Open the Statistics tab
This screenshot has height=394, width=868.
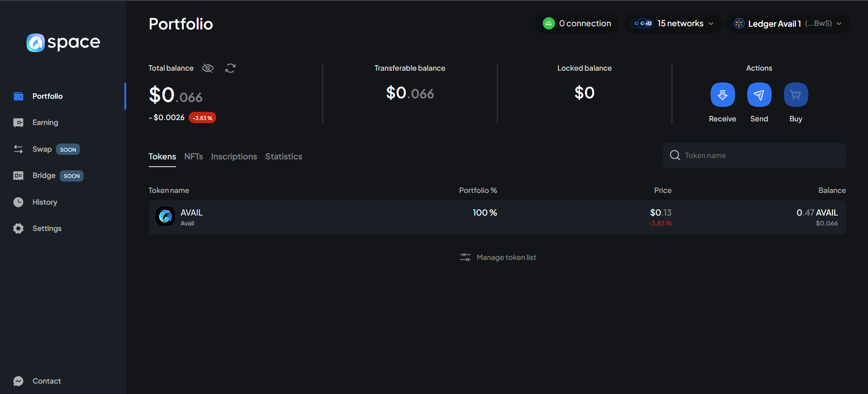pyautogui.click(x=284, y=157)
